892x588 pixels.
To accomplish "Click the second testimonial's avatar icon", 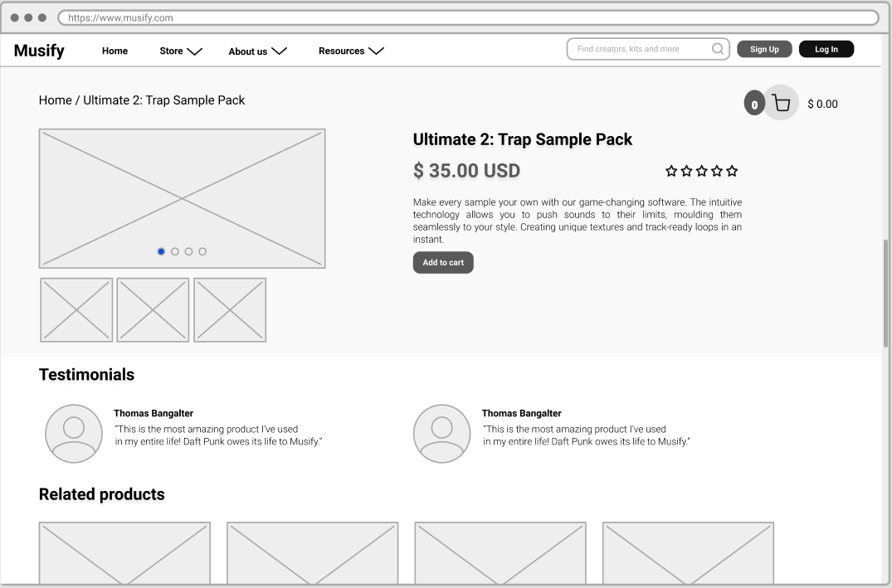I will pos(442,433).
